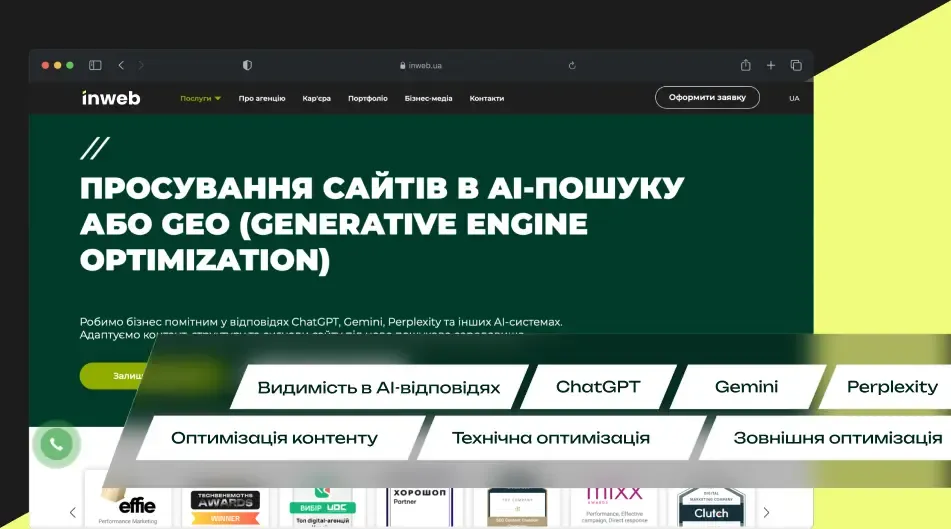Show next awards with right arrow
Viewport: 951px width, 530px height.
[x=766, y=512]
